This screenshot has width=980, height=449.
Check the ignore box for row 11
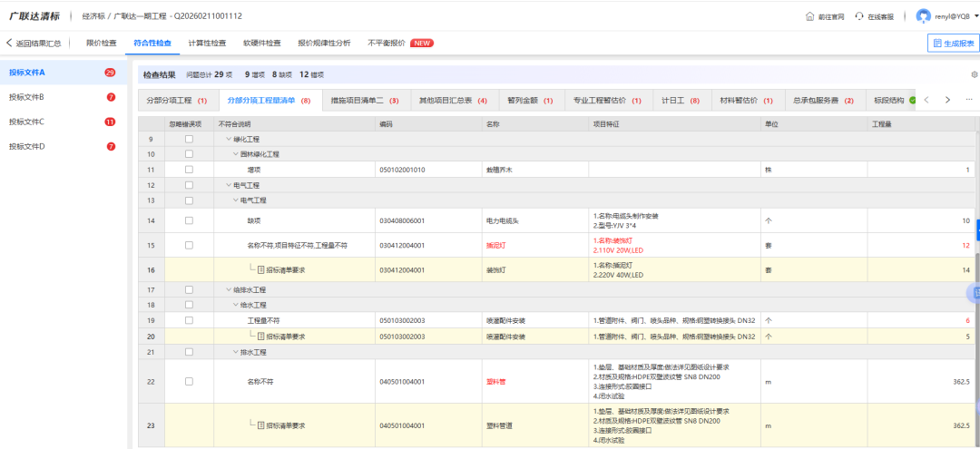(x=189, y=170)
